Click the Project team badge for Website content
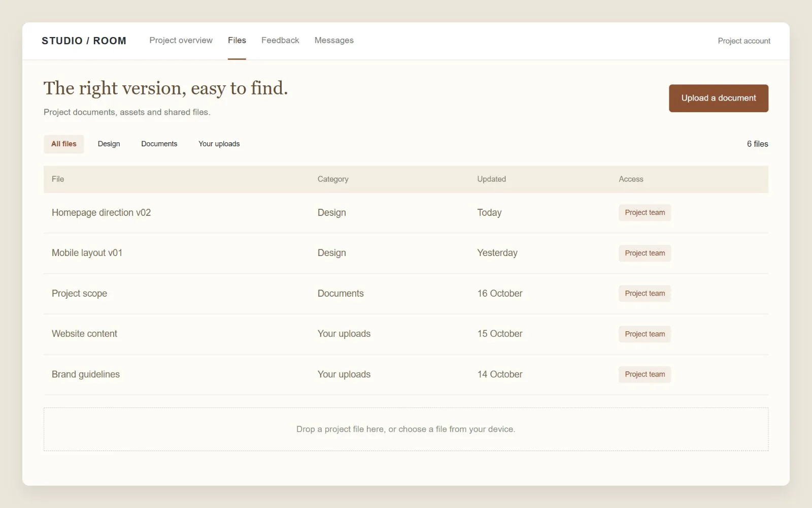The image size is (812, 508). pos(645,334)
